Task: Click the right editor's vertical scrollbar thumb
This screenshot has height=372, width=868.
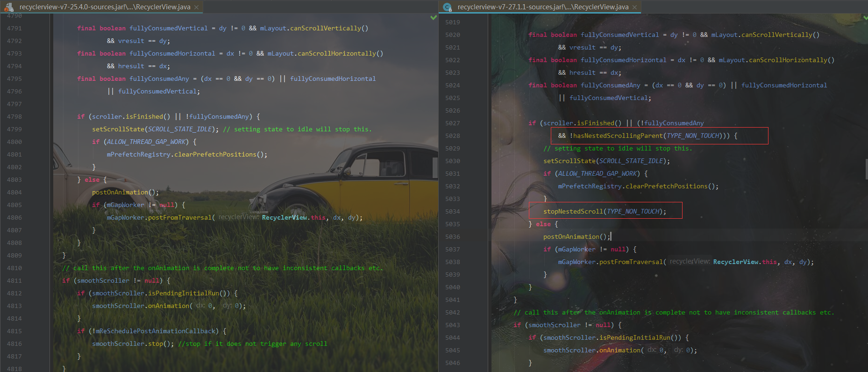Action: pyautogui.click(x=866, y=169)
